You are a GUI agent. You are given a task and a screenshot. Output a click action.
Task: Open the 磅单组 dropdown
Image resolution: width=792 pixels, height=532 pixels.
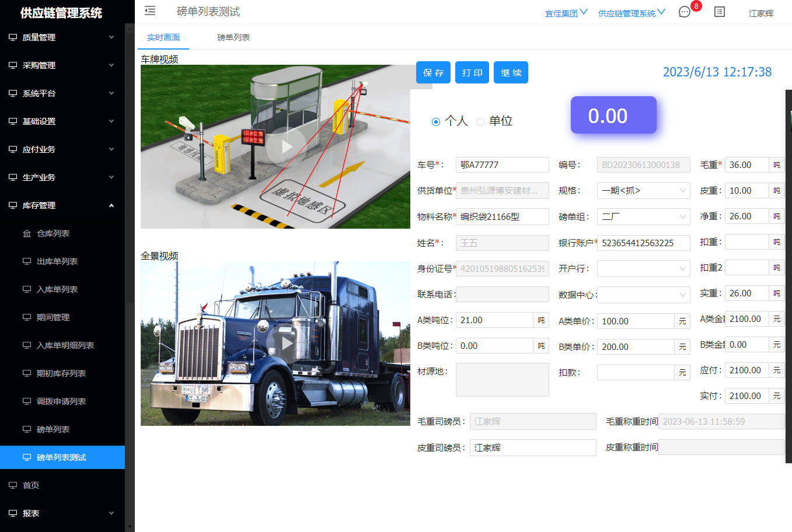coord(643,216)
